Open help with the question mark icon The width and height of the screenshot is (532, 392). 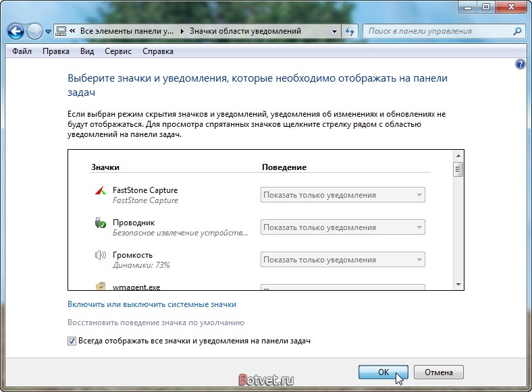(520, 64)
